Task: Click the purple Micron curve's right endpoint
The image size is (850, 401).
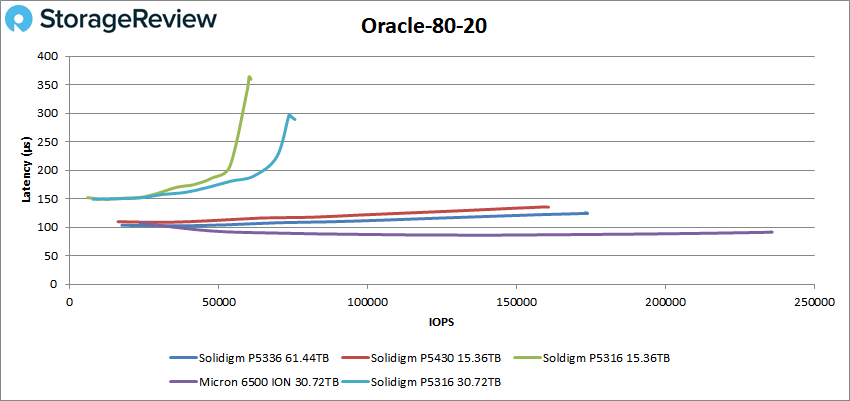Action: point(771,232)
